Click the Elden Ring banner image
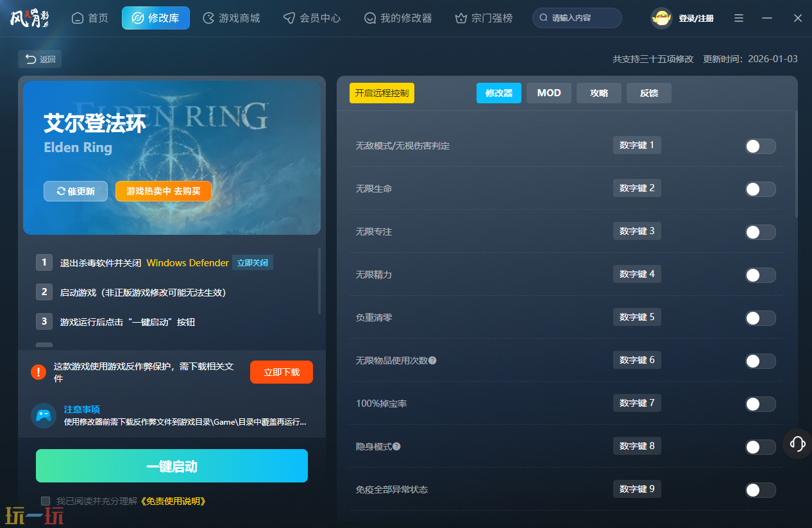 [172, 157]
